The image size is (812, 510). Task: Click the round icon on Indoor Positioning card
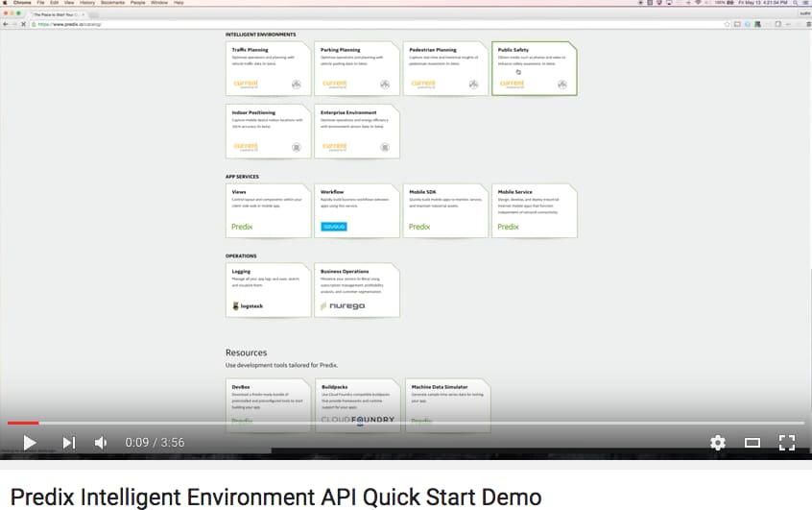tap(297, 147)
